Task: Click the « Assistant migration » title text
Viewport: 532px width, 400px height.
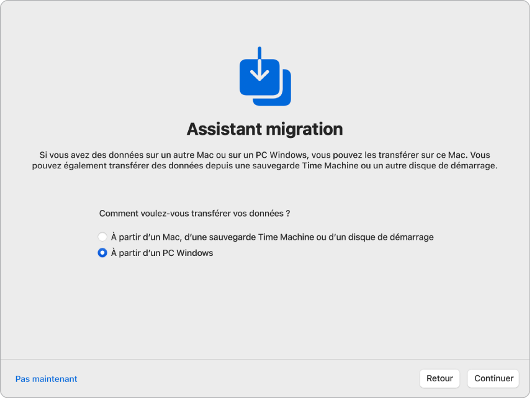Action: 265,129
